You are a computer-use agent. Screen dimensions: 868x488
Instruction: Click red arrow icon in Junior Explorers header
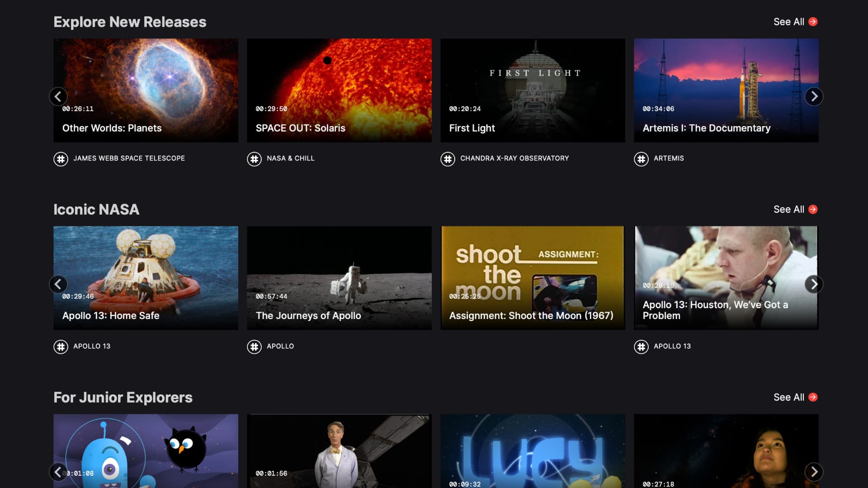(813, 397)
